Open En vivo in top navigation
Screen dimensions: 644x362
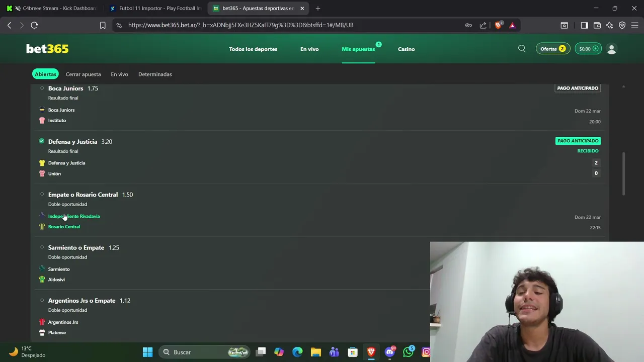tap(309, 49)
